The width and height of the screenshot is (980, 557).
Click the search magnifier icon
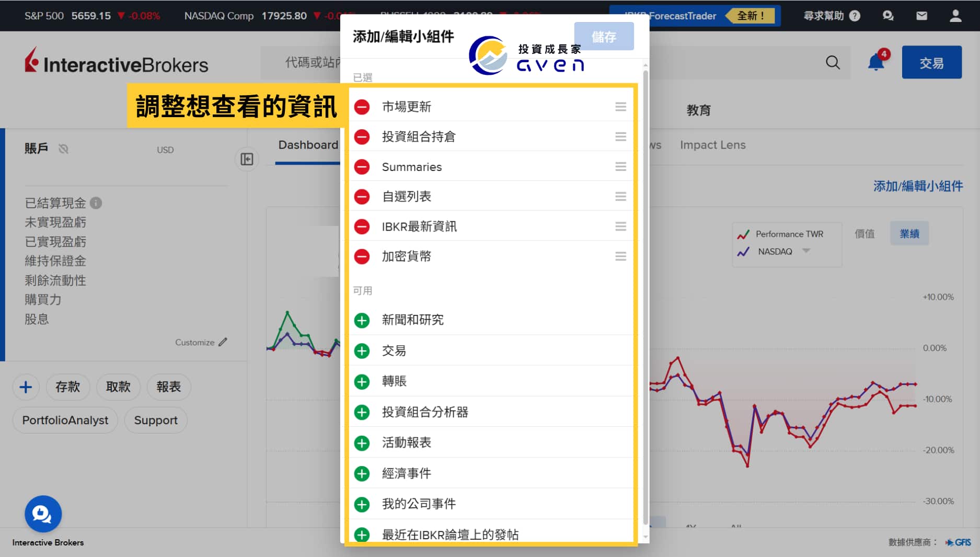[833, 63]
